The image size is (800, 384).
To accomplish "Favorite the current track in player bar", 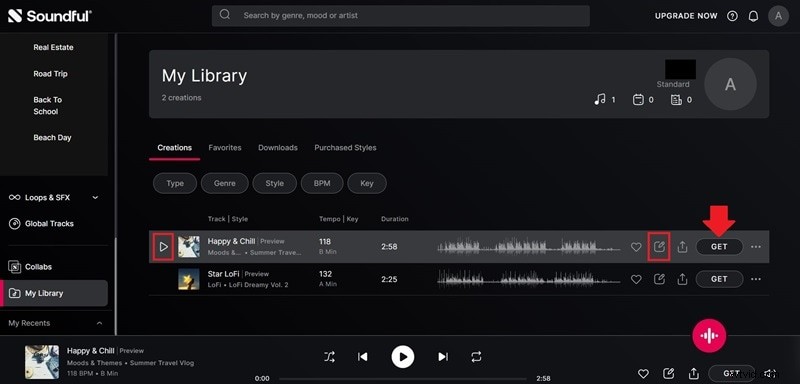I will (644, 373).
